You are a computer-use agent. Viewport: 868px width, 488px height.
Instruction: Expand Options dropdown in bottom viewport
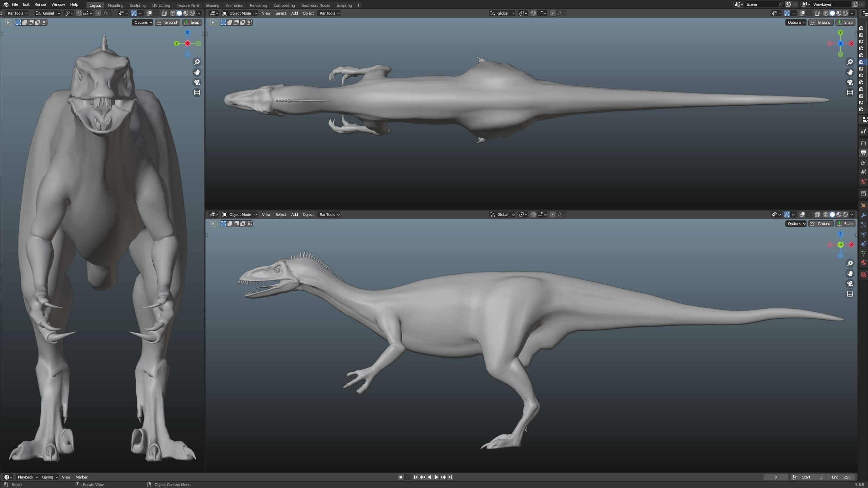pyautogui.click(x=796, y=224)
